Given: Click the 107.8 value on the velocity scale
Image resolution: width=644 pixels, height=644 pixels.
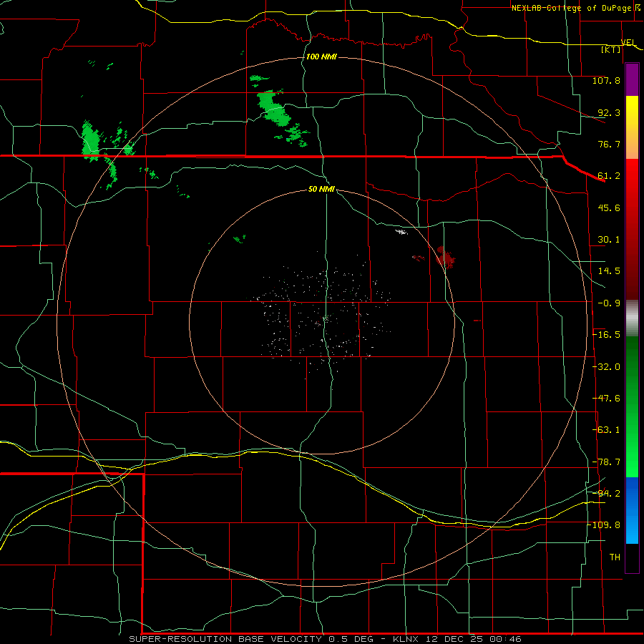Looking at the screenshot, I should [606, 80].
